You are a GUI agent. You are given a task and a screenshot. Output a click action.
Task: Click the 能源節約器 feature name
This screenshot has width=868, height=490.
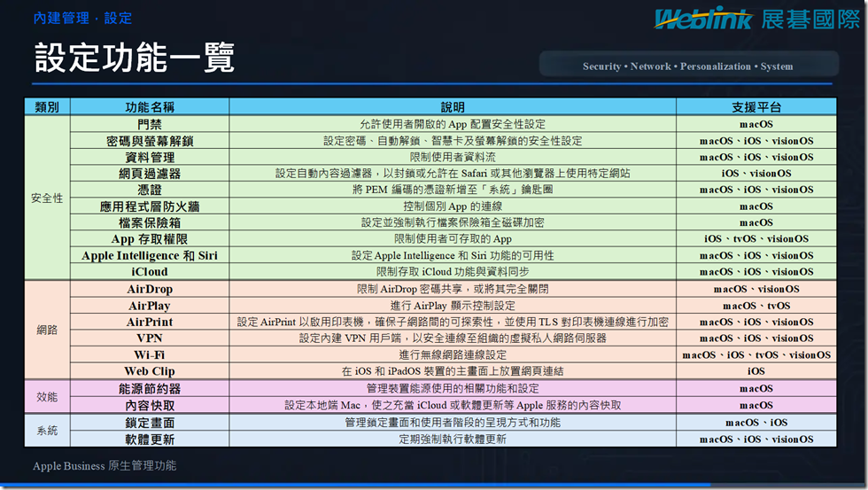point(150,389)
